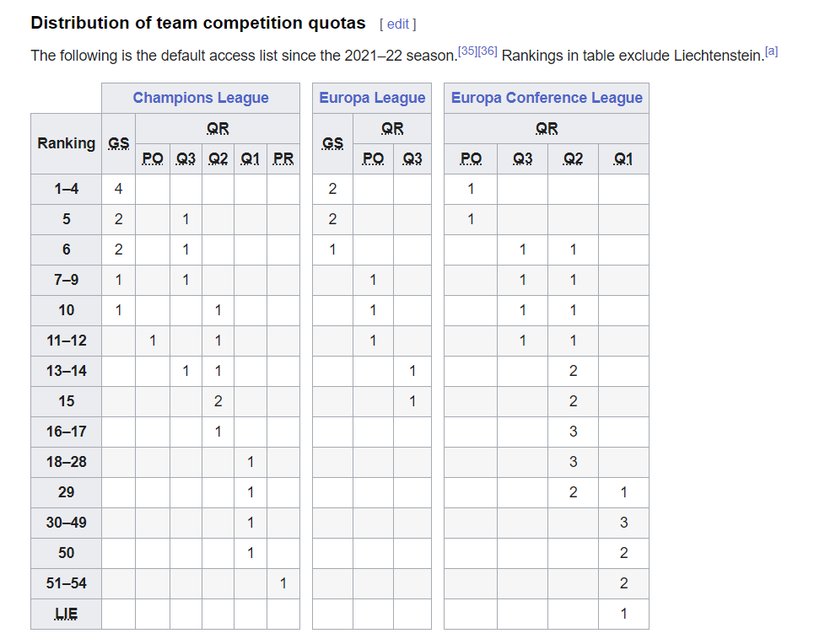This screenshot has height=644, width=814.
Task: Click Europa League PO value in row 7–9
Action: click(373, 280)
